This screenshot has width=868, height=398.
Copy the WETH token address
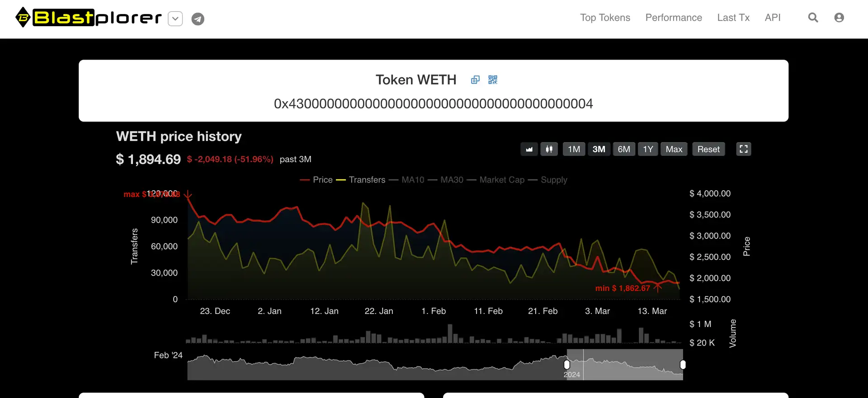click(475, 80)
